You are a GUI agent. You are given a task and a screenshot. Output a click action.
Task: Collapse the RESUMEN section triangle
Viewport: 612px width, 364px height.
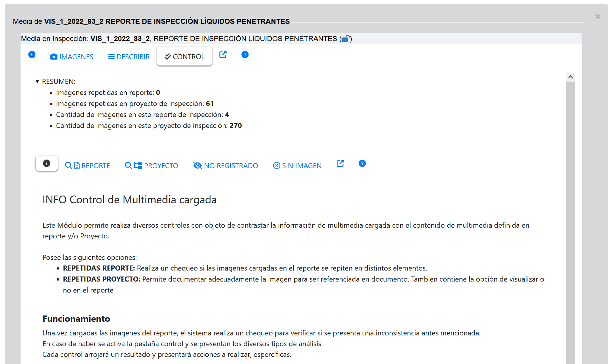37,82
